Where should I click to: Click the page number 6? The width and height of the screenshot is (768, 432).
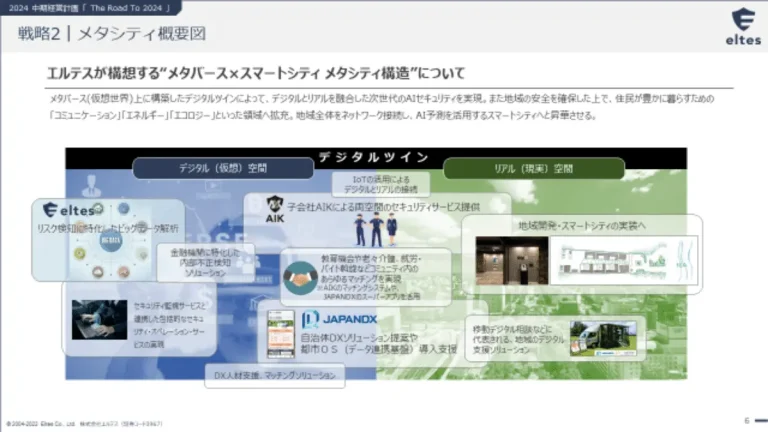(x=746, y=421)
